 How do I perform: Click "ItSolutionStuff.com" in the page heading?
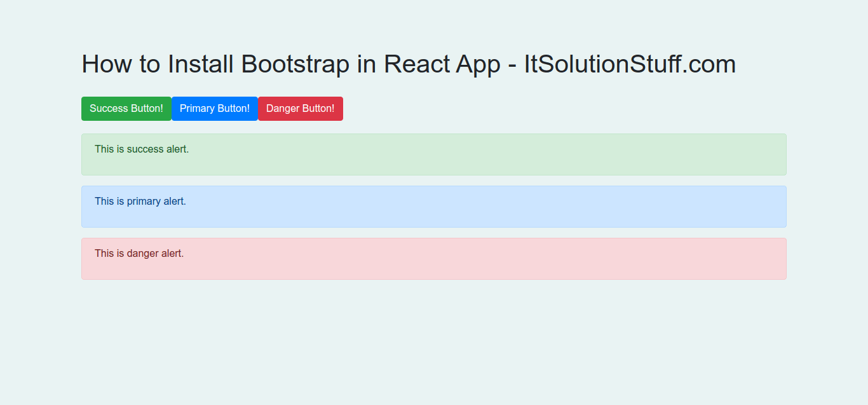coord(630,64)
